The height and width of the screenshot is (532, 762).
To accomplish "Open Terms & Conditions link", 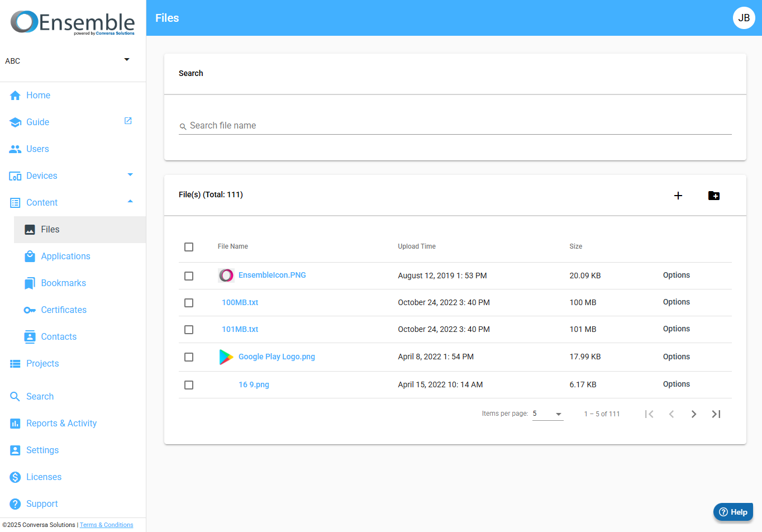I will click(106, 525).
